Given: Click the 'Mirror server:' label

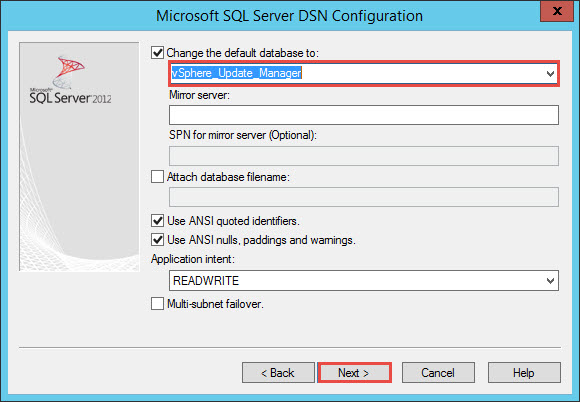Looking at the screenshot, I should pos(199,95).
